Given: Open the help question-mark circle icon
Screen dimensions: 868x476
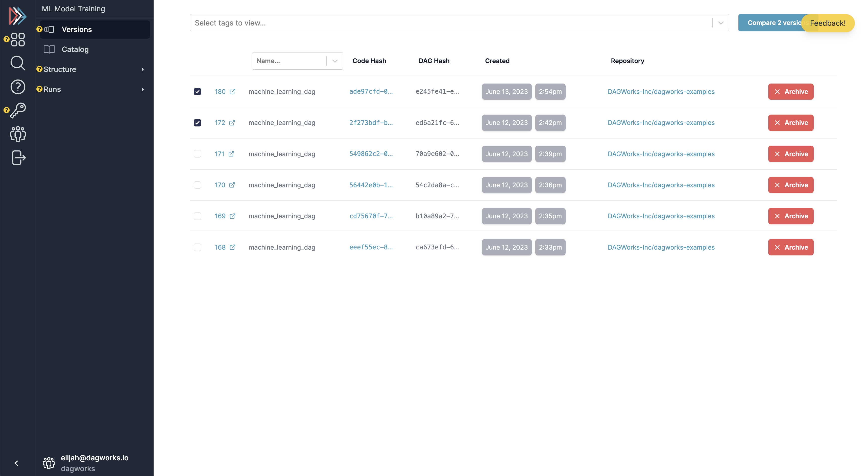Looking at the screenshot, I should [18, 87].
